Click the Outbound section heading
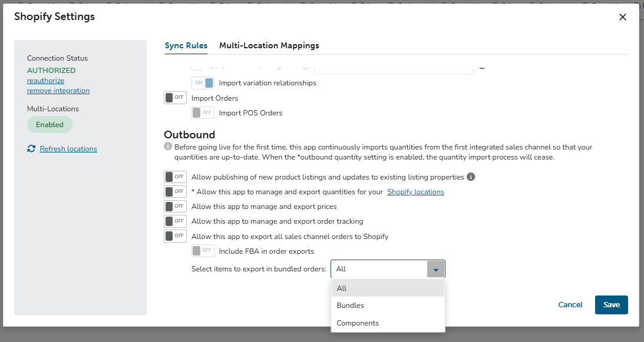 (x=189, y=135)
